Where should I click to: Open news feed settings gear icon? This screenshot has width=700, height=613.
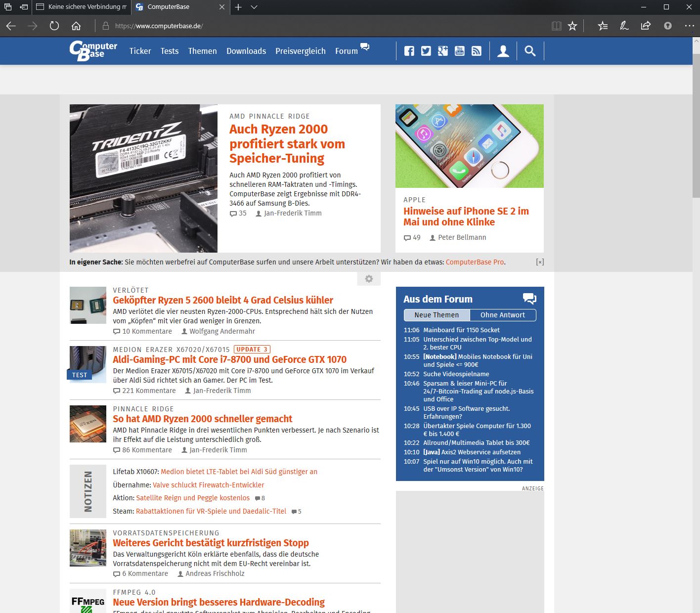click(x=369, y=279)
